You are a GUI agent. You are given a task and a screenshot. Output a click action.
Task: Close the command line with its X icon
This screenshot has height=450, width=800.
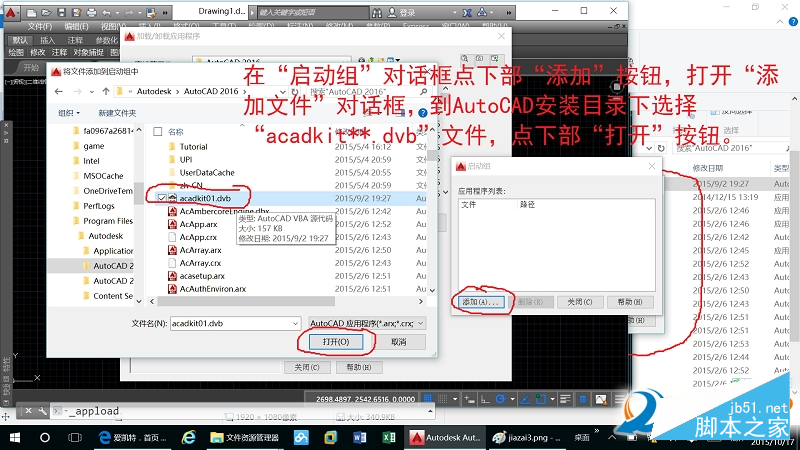click(29, 411)
